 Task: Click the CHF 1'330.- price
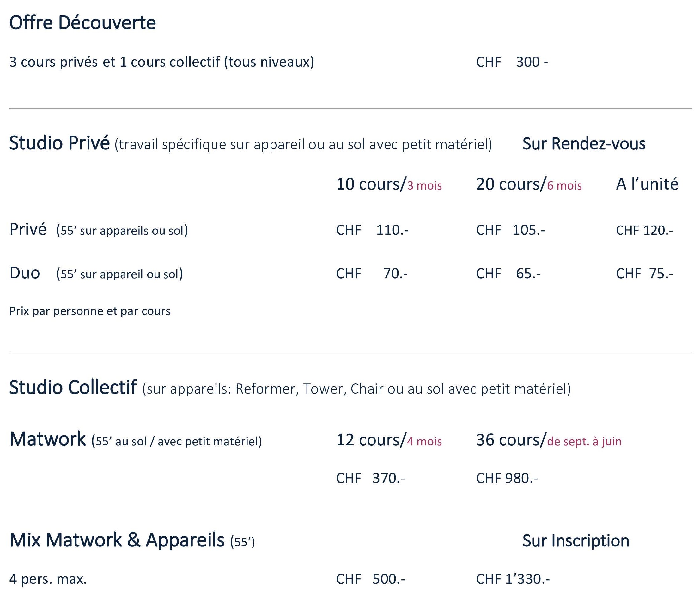(x=513, y=579)
